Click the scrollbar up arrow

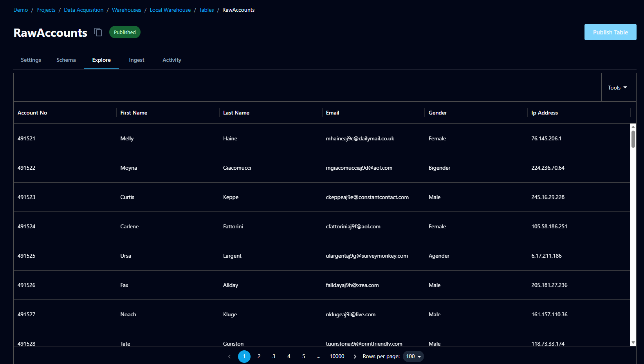click(633, 127)
